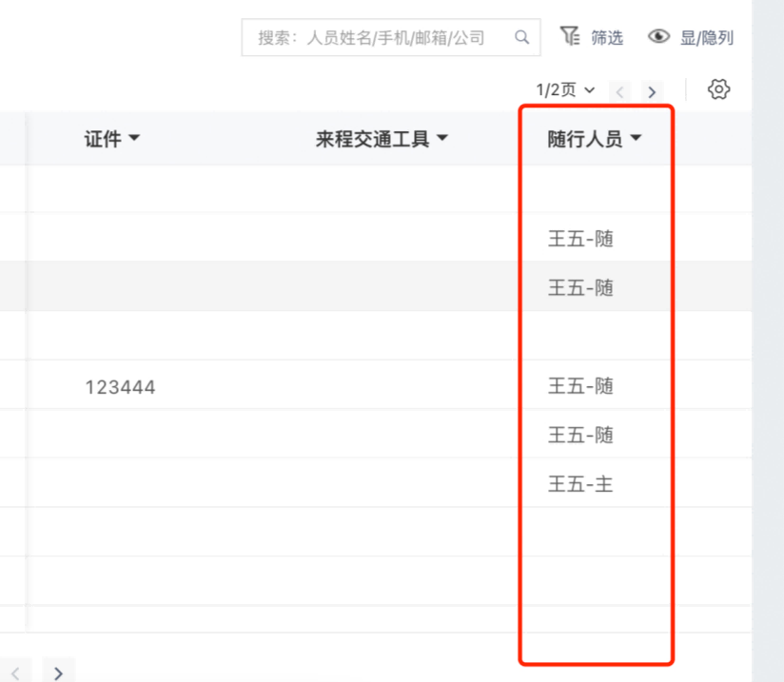Viewport: 784px width, 682px height.
Task: Click the bottom-left next page arrow
Action: 59,671
